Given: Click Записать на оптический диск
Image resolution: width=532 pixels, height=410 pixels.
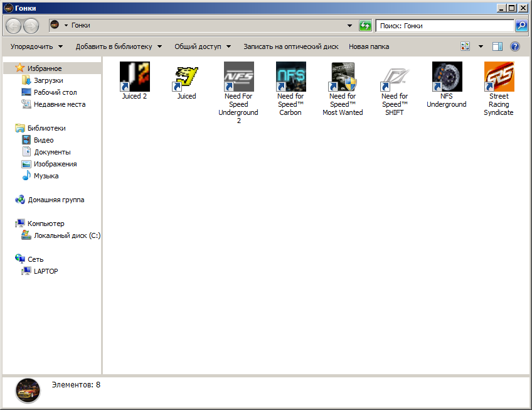Looking at the screenshot, I should click(x=290, y=46).
